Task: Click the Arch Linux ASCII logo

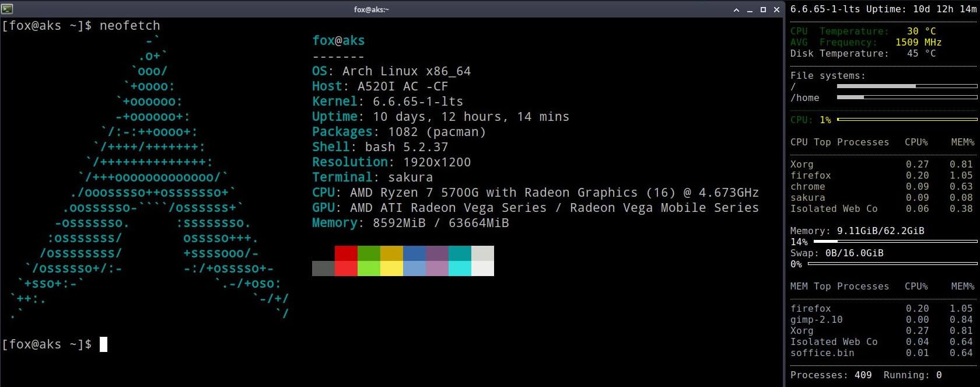Action: 149,177
